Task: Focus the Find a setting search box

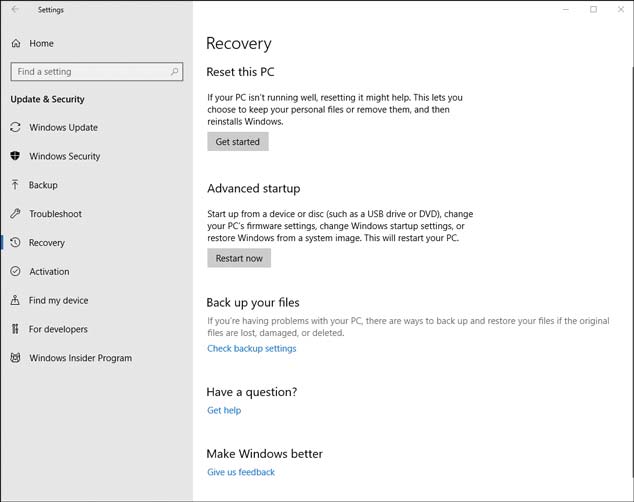Action: 97,72
